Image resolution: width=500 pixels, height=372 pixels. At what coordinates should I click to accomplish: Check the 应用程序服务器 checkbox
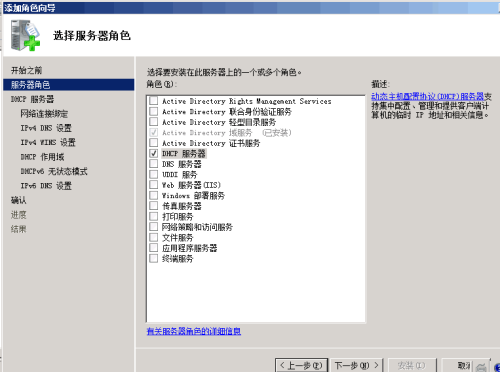(x=153, y=248)
